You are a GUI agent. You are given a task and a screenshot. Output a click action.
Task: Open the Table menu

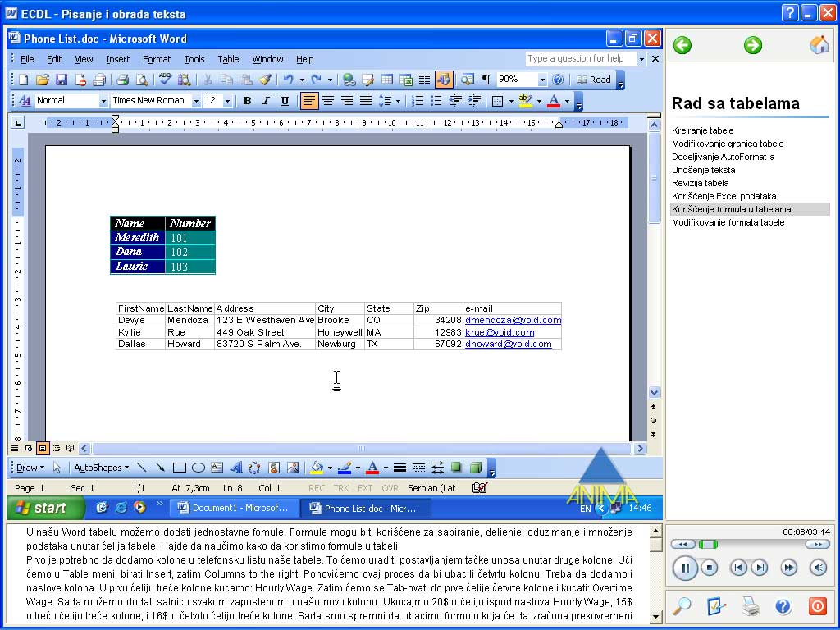(228, 59)
